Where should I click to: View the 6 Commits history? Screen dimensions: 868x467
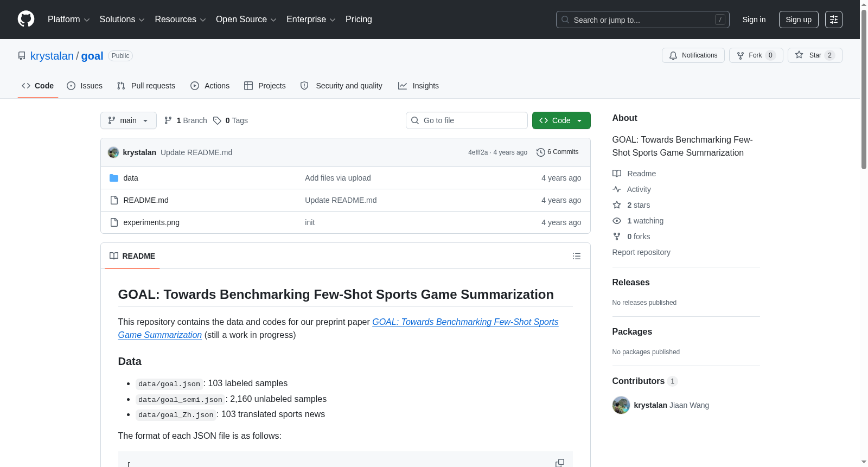pyautogui.click(x=558, y=152)
